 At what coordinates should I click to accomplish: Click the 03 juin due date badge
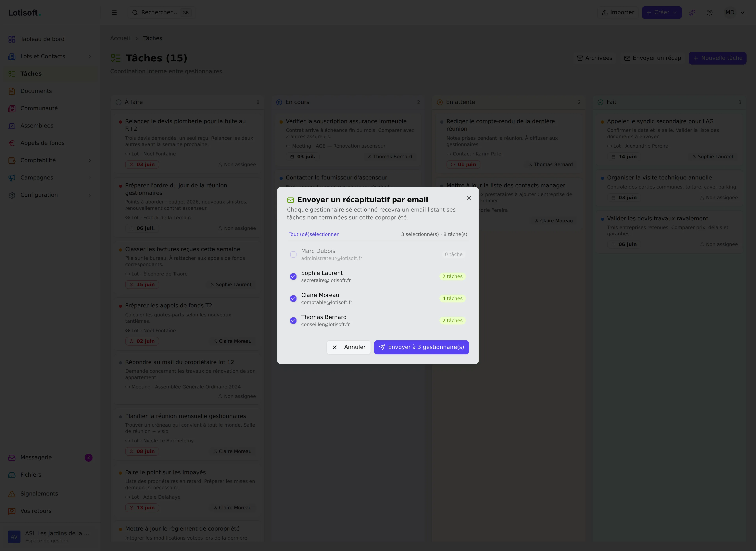pos(142,165)
